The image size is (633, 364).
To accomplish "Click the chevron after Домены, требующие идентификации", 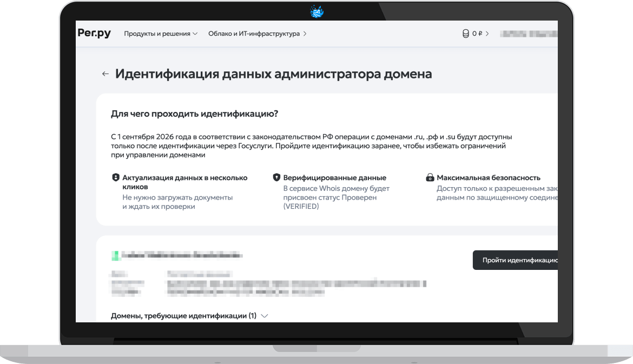I will tap(265, 316).
